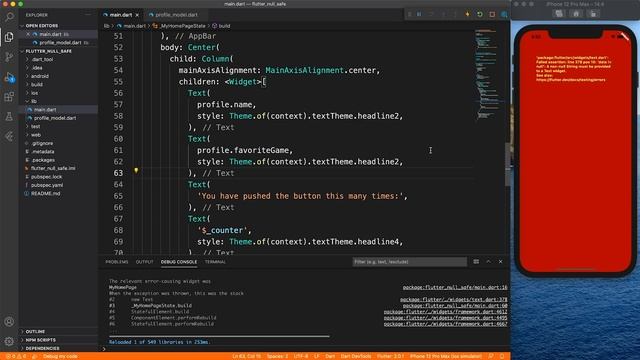Open the Terminal panel tab
Screen dimensions: 640x360
pyautogui.click(x=215, y=262)
